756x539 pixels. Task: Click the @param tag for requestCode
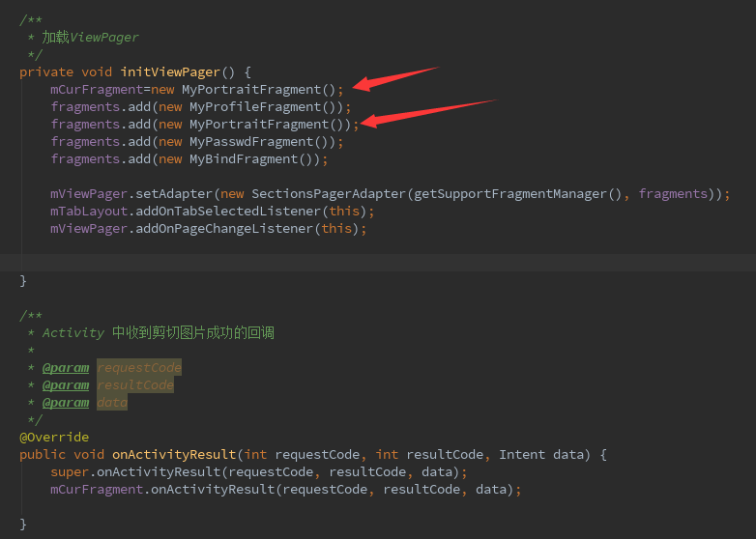(66, 367)
